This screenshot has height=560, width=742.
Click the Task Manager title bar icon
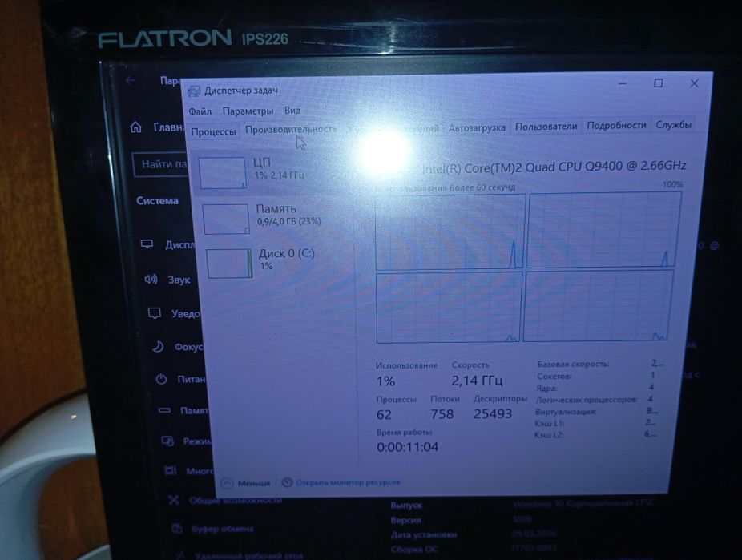coord(194,91)
